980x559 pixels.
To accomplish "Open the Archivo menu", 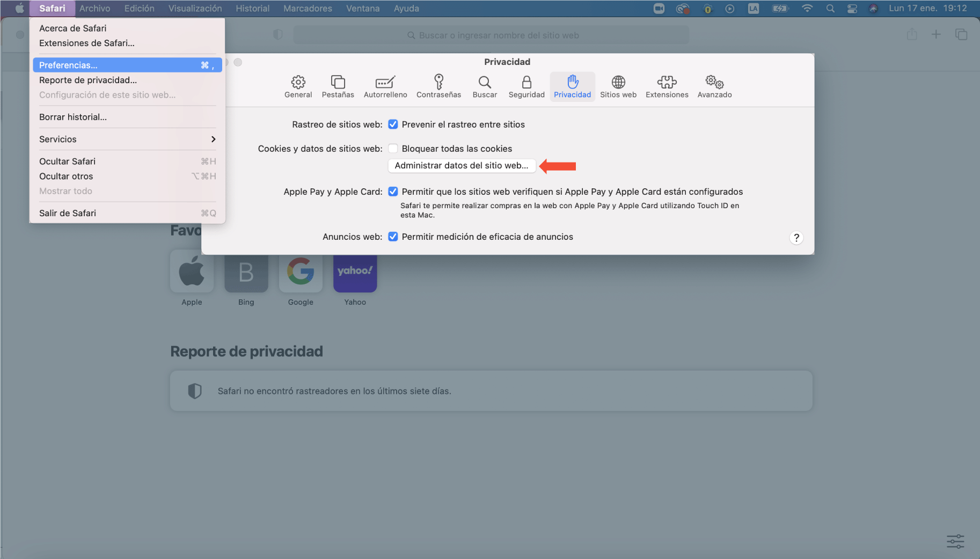I will pyautogui.click(x=94, y=9).
